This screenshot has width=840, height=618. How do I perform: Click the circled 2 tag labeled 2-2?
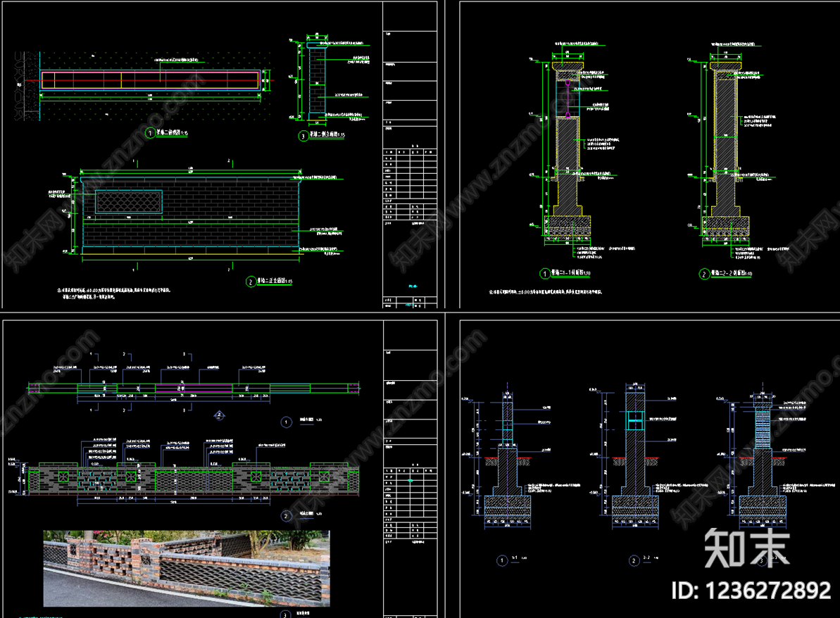coord(634,561)
